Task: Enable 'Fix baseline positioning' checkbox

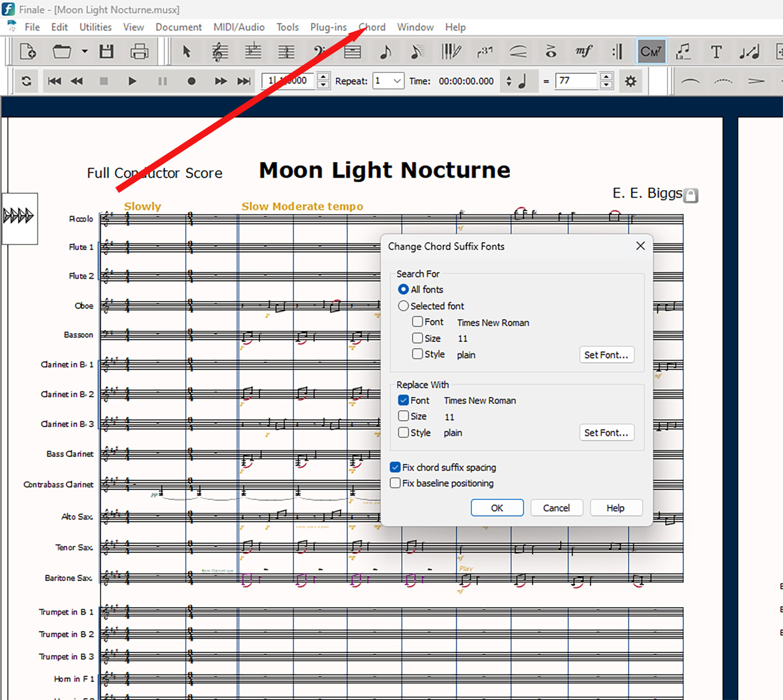Action: 395,483
